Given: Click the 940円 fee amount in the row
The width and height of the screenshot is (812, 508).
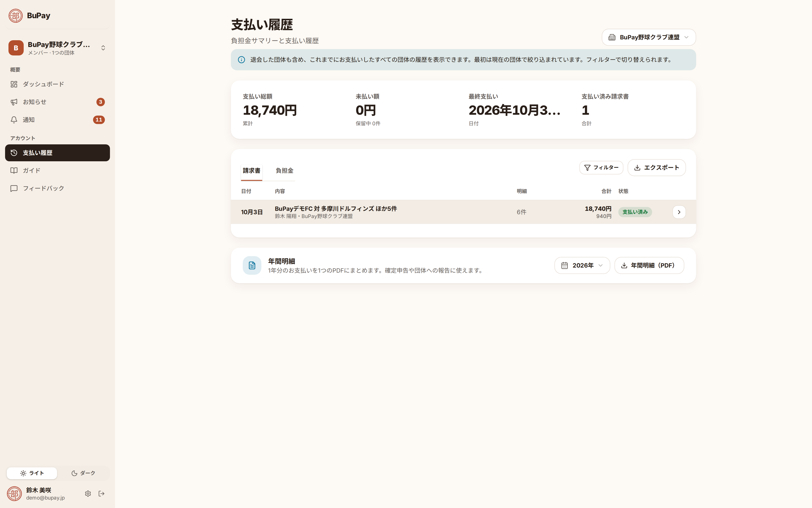Looking at the screenshot, I should [x=604, y=216].
